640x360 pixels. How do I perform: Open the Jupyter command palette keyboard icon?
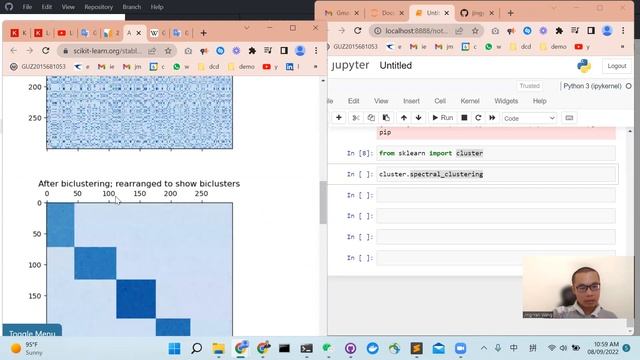coord(569,118)
